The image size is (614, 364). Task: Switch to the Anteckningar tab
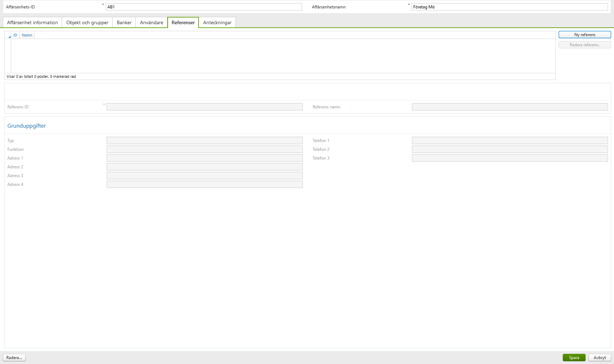click(x=217, y=22)
